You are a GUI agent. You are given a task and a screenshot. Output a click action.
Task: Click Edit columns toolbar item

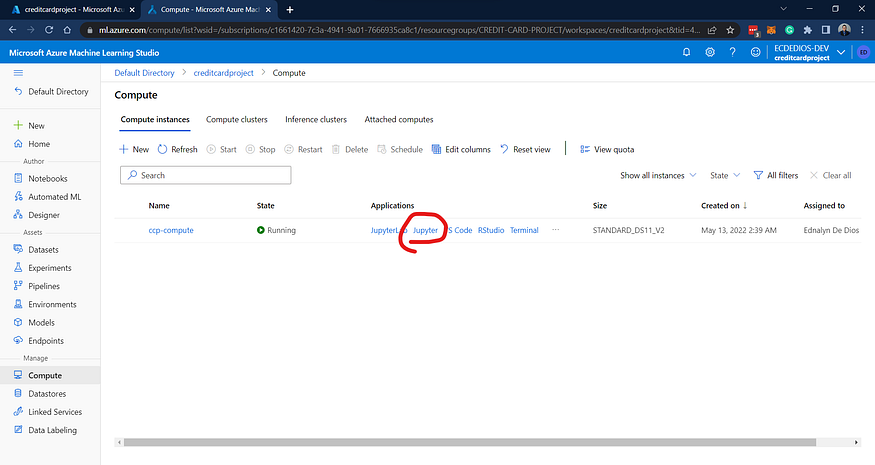tap(461, 150)
